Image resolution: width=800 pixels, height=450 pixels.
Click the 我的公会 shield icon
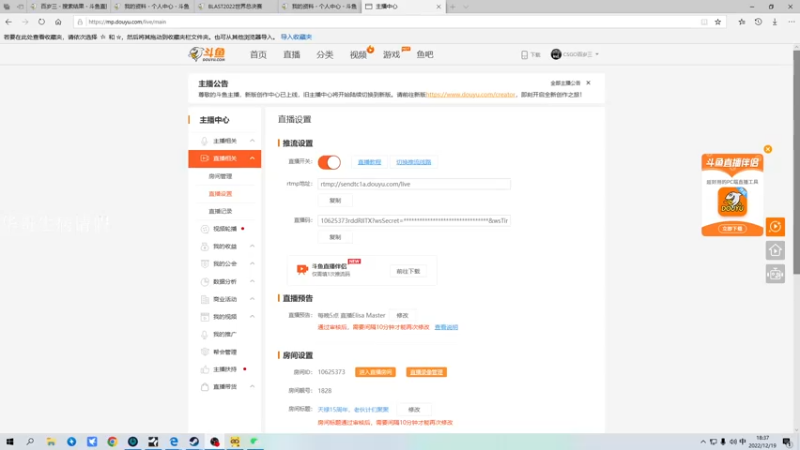tap(205, 264)
